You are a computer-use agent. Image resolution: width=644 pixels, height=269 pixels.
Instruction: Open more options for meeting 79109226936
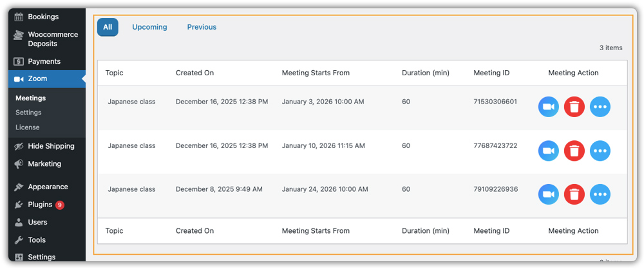pos(600,194)
